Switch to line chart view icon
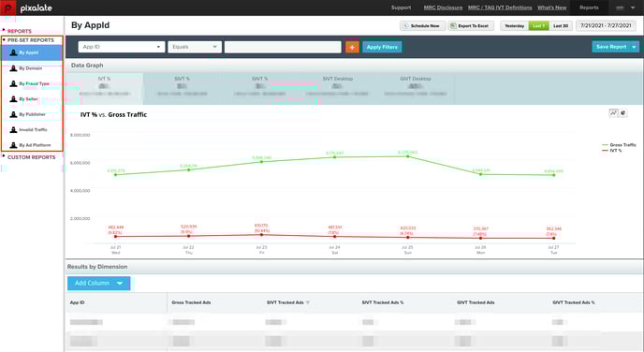Screen dimensions: 644x352 pos(613,113)
